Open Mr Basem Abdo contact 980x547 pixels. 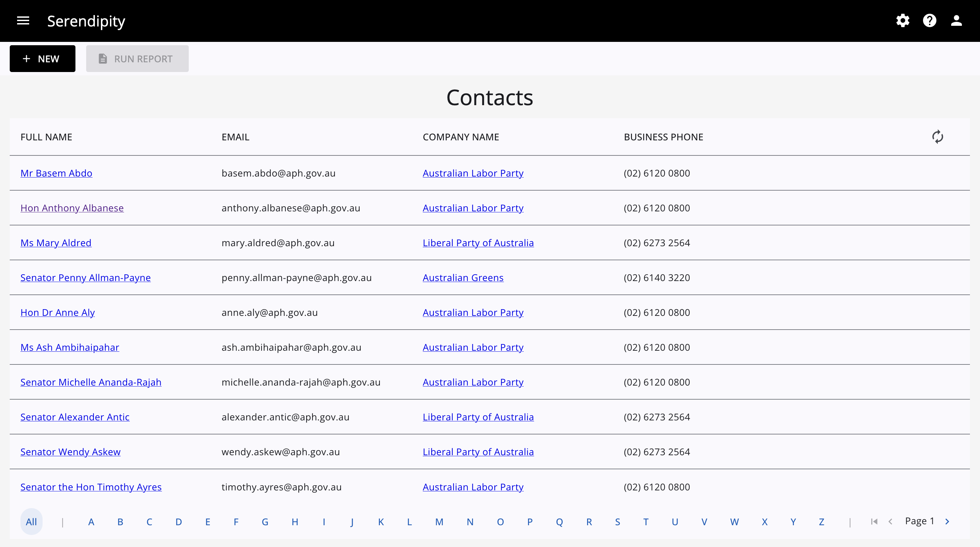[56, 173]
